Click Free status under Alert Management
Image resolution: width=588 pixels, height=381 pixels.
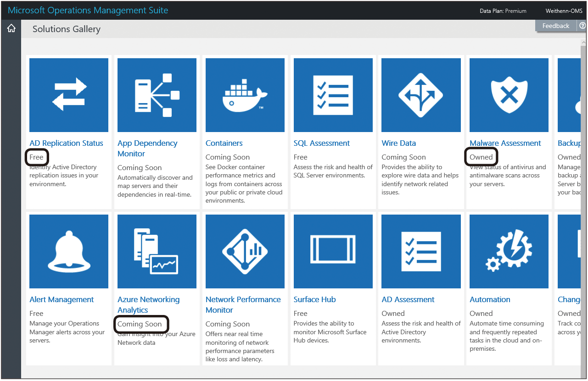[x=36, y=313]
